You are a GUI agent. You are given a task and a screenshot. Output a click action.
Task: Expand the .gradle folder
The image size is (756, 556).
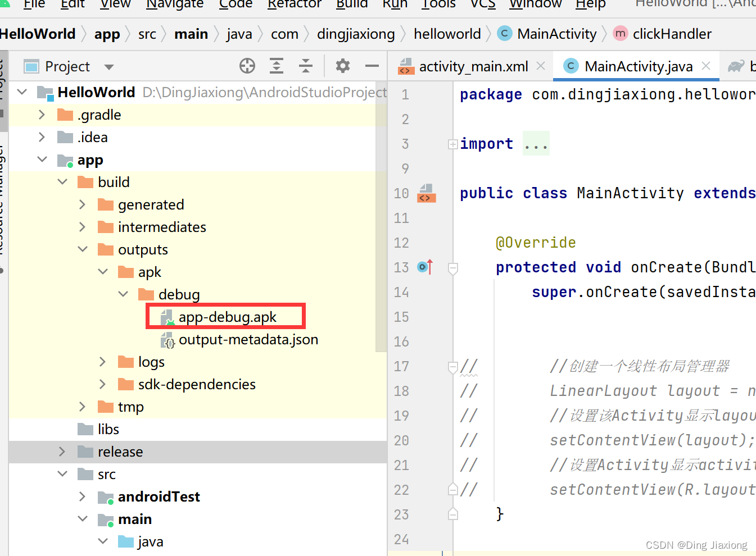42,115
